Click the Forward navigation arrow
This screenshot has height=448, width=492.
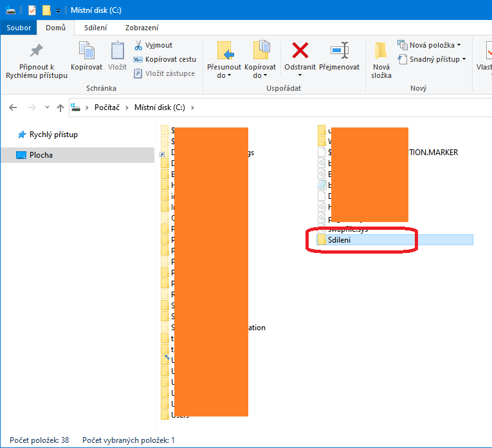(x=32, y=107)
